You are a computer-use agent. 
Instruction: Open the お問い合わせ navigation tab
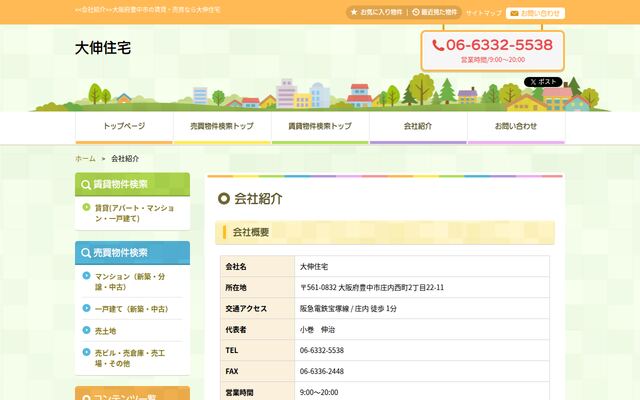tap(516, 128)
